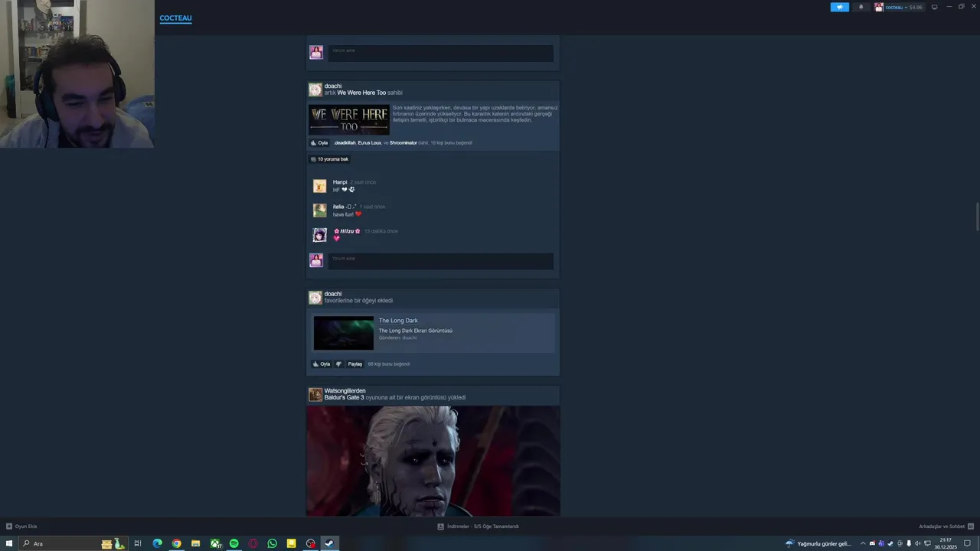This screenshot has width=980, height=551.
Task: Click 'Oyun Ekle' add game button
Action: point(21,527)
